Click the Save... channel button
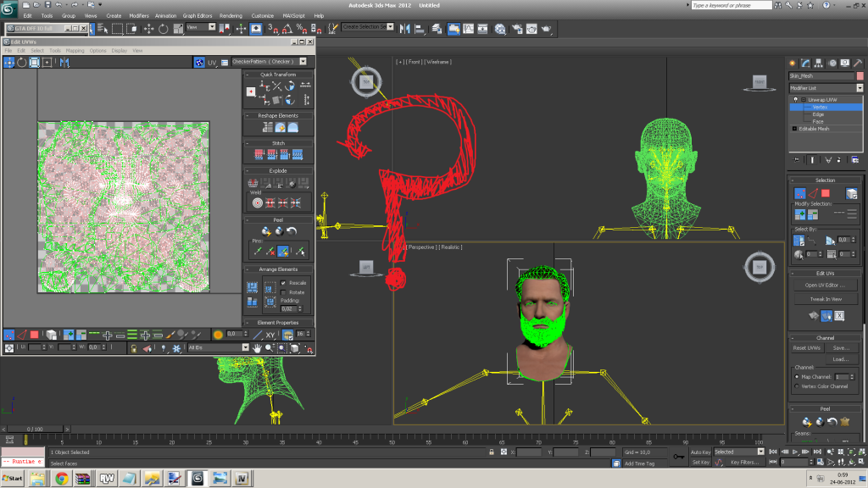The image size is (868, 488). pos(841,348)
